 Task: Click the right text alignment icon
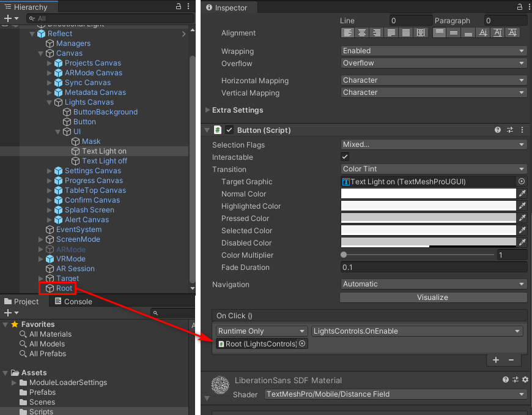point(376,33)
